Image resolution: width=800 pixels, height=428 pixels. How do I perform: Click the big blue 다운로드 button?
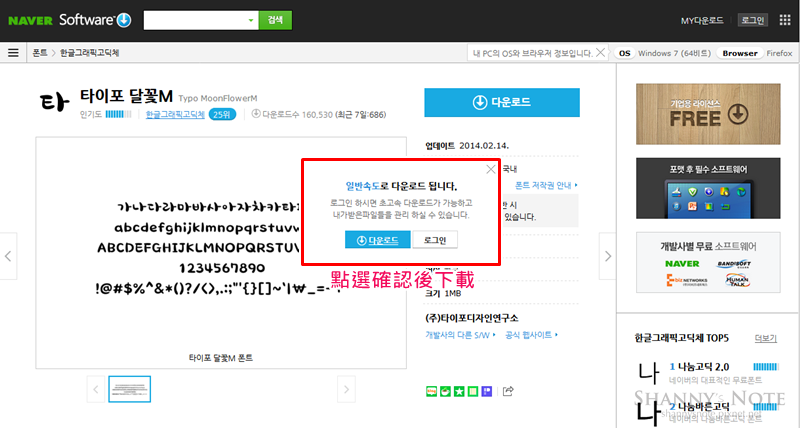pos(502,103)
